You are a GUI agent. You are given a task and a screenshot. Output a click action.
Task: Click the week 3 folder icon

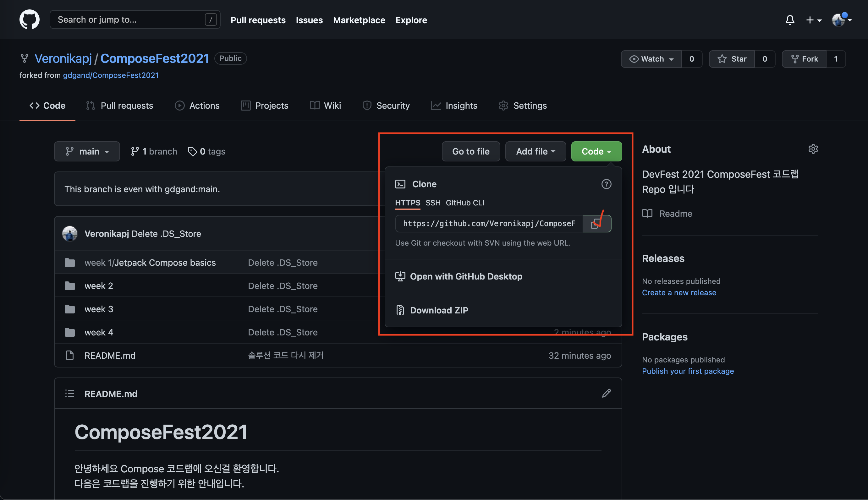[70, 309]
